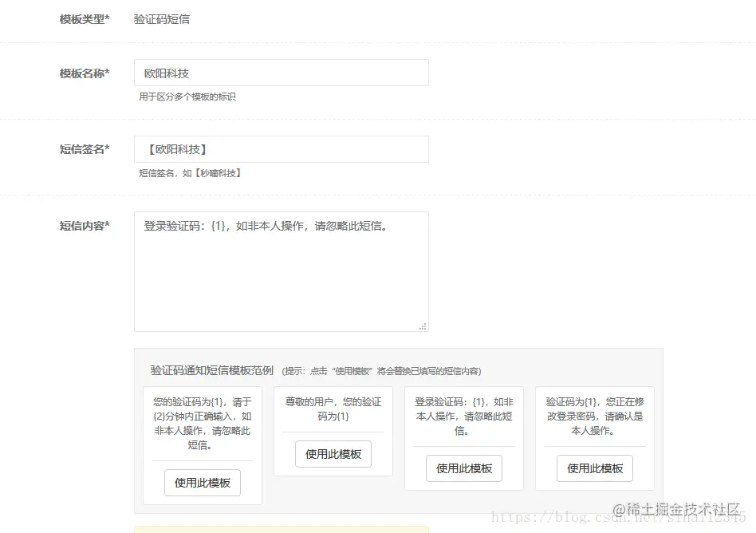The height and width of the screenshot is (533, 756).
Task: Use the template about 修改登录密码
Action: (x=595, y=468)
